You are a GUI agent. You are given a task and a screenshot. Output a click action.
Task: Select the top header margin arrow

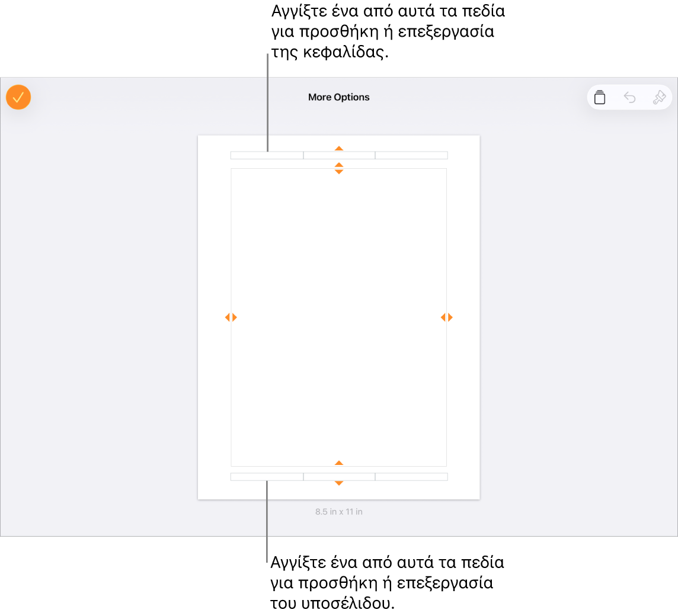coord(339,148)
